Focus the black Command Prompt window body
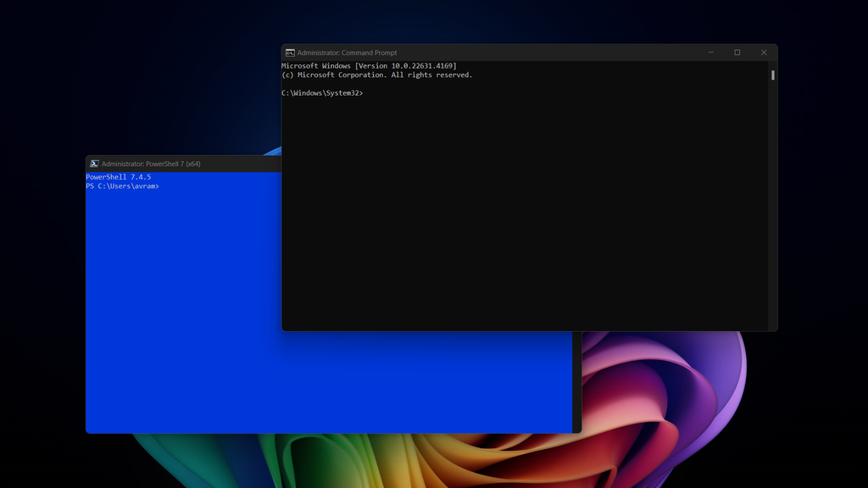The height and width of the screenshot is (488, 868). (526, 212)
